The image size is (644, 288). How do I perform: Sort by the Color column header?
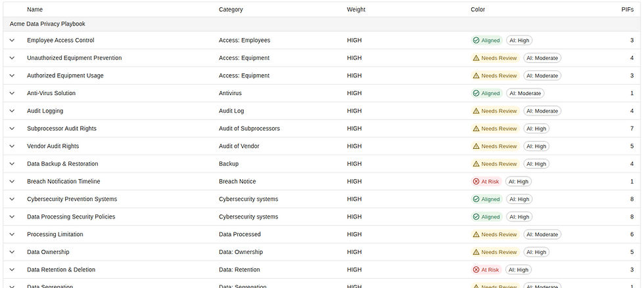point(478,9)
